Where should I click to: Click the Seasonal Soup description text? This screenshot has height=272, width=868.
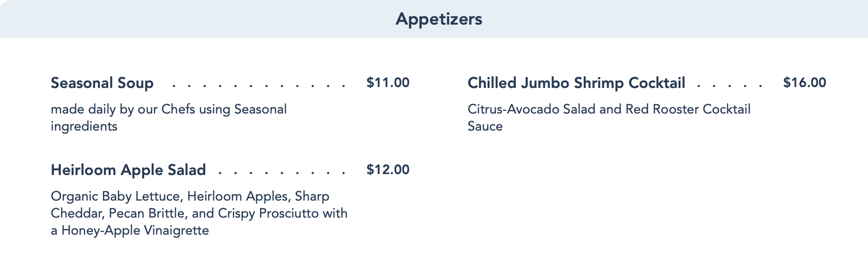coord(168,110)
